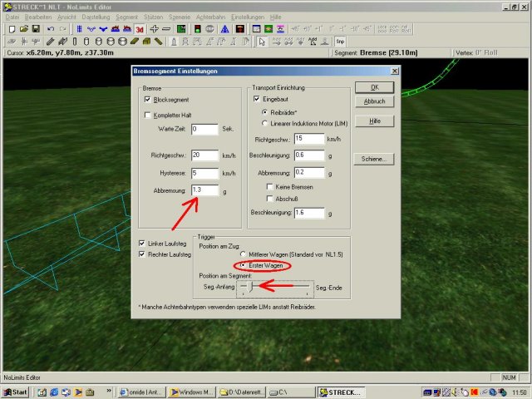Select Linearer Induktions Motor (LIM) option
The width and height of the screenshot is (532, 399).
tap(264, 123)
